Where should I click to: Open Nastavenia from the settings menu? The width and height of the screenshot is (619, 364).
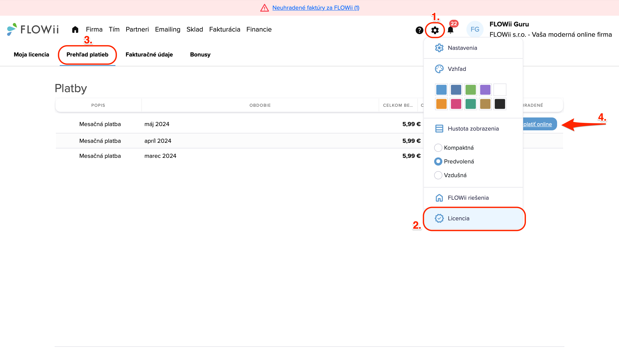coord(473,48)
